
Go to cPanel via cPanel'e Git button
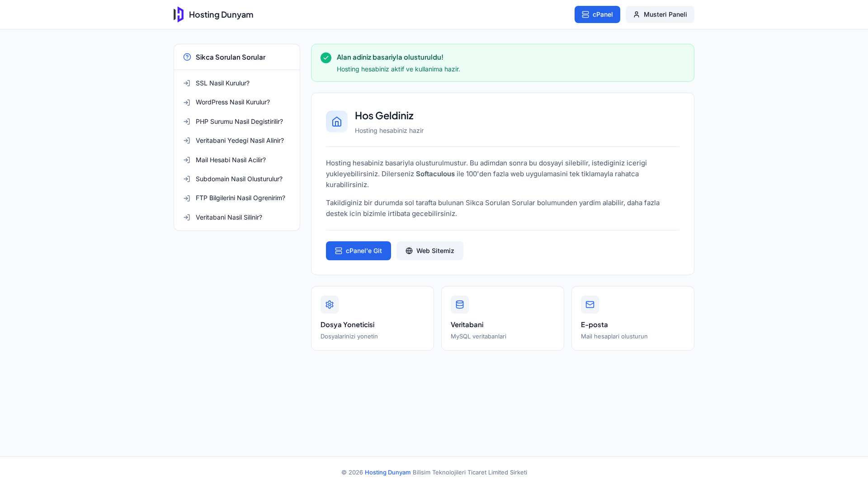359,251
